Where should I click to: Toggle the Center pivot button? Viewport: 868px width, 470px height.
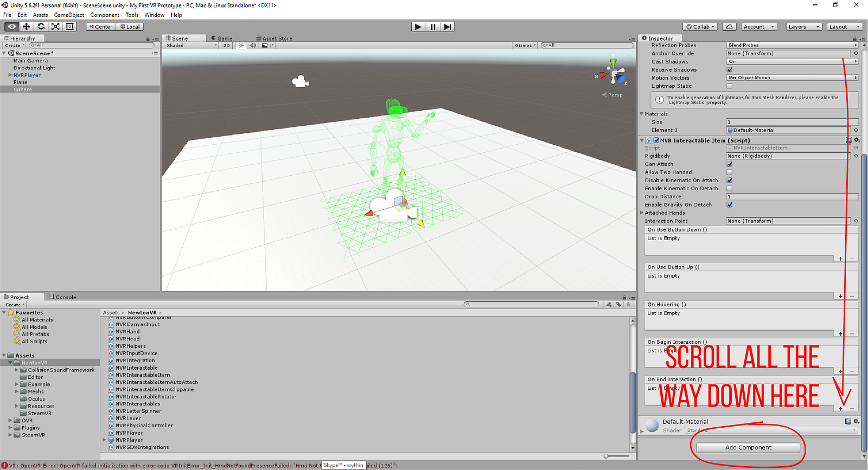coord(101,27)
